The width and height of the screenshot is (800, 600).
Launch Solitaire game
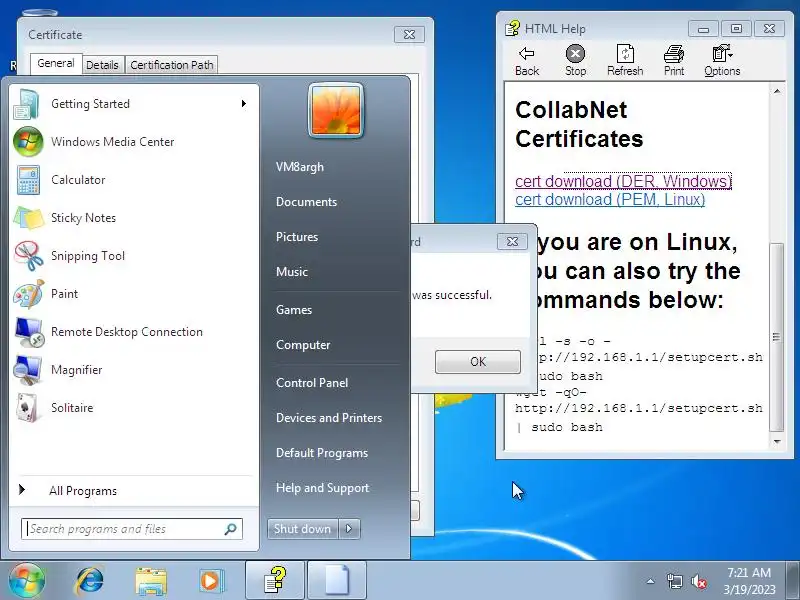(134, 408)
